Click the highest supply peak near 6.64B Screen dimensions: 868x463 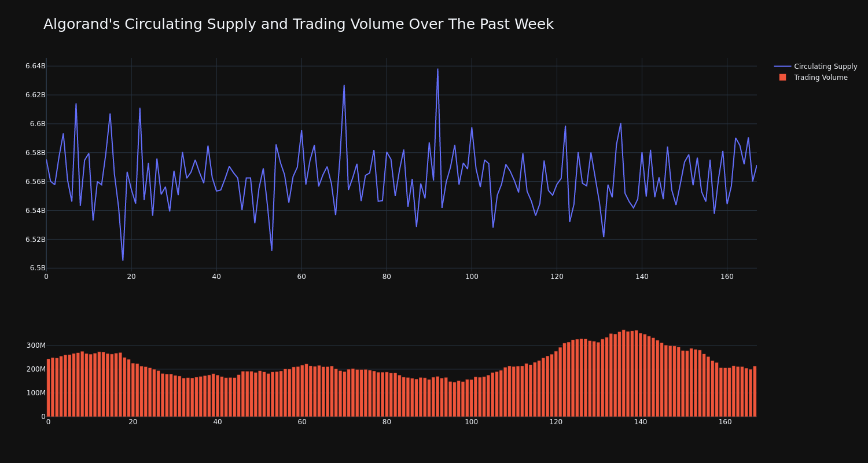tap(437, 69)
